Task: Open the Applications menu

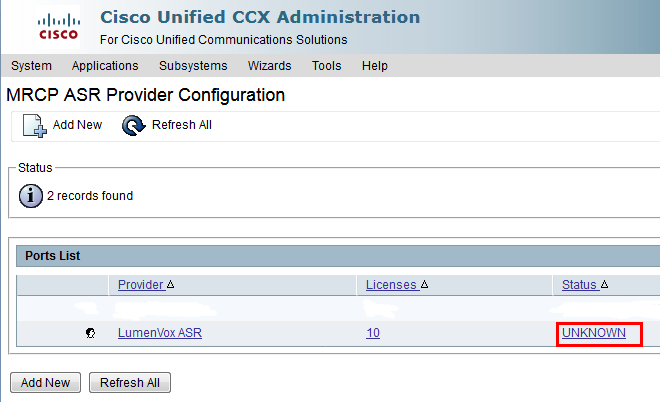Action: [105, 66]
